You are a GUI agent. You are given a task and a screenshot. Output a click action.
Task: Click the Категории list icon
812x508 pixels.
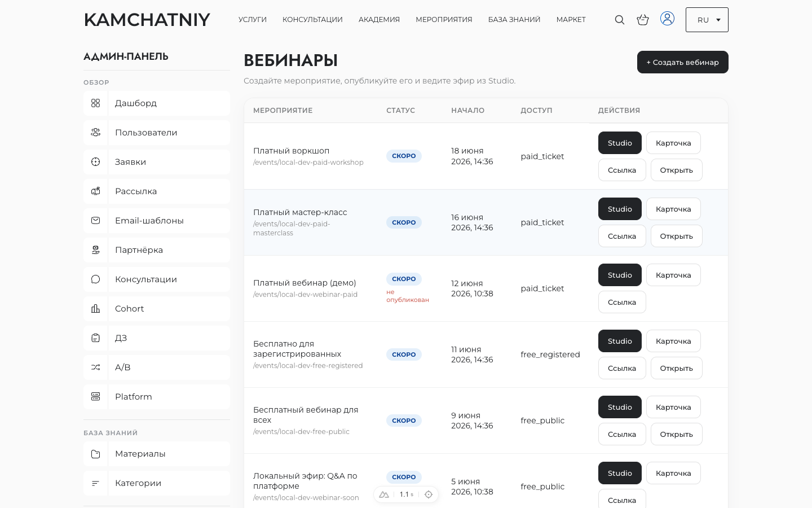coord(95,483)
